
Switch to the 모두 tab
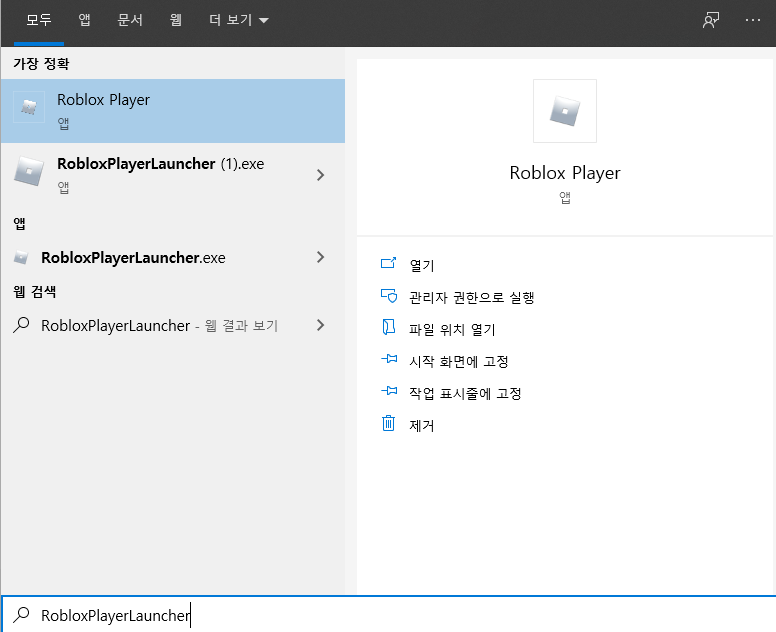39,20
